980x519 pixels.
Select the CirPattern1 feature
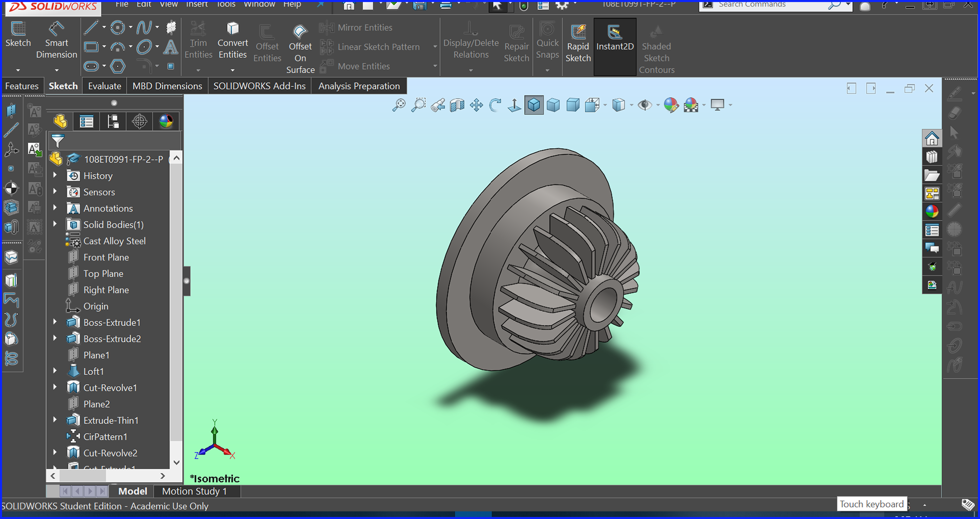click(105, 436)
